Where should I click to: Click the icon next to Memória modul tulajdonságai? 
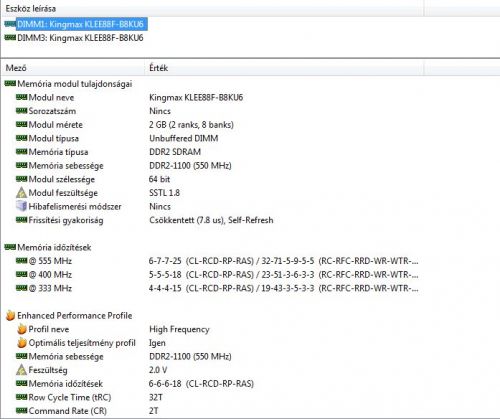10,84
